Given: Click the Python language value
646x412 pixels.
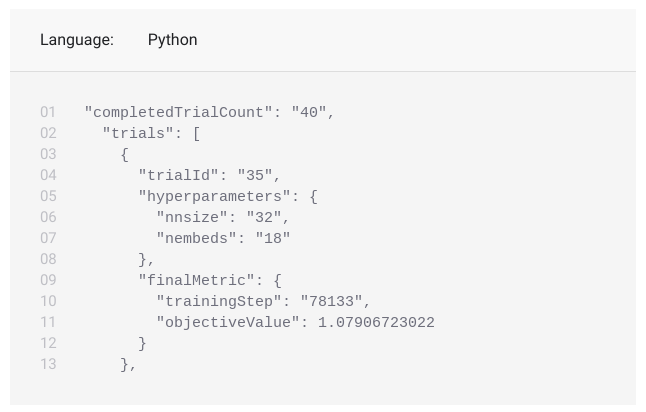Looking at the screenshot, I should (172, 40).
